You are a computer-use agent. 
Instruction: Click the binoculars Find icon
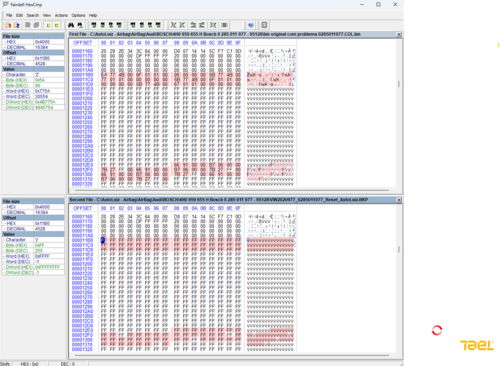pos(71,25)
